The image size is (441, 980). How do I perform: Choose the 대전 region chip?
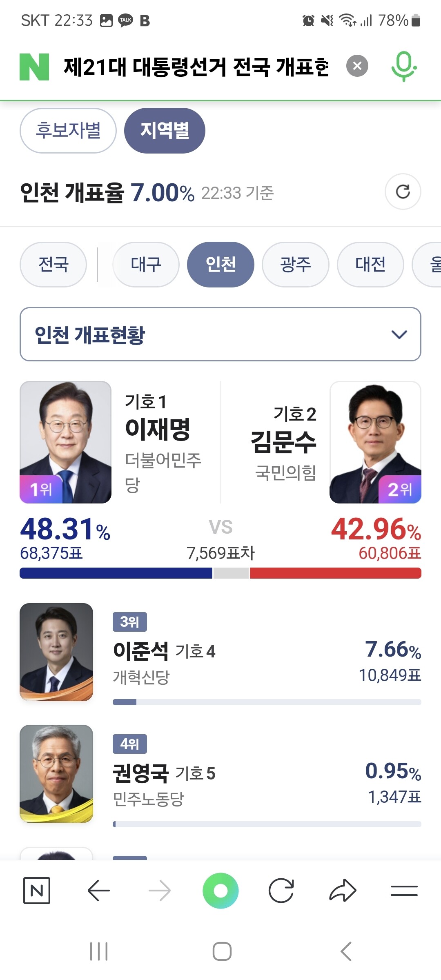click(x=370, y=264)
